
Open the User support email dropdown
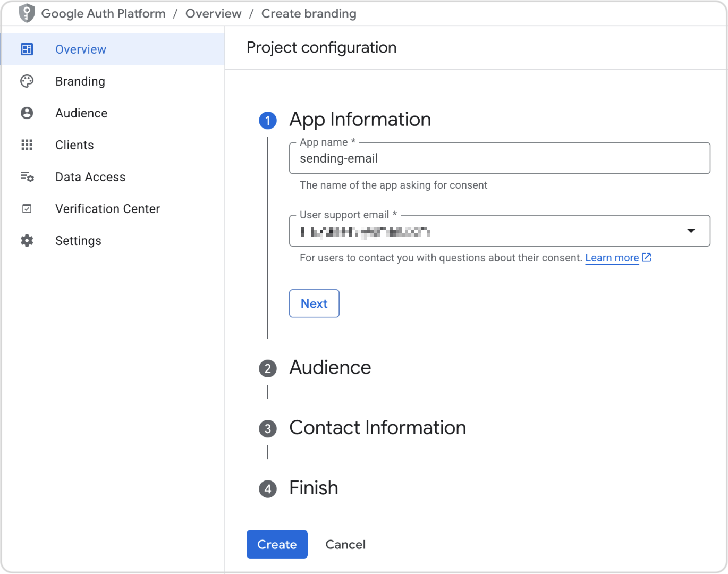pos(691,231)
